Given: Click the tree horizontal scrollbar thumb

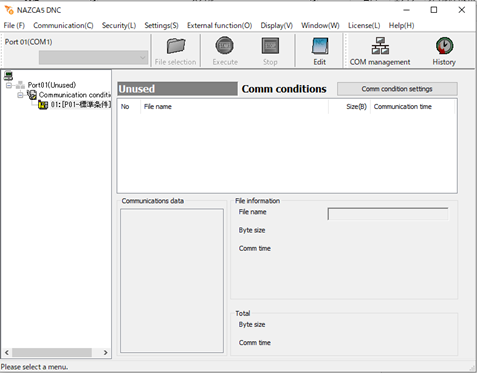Looking at the screenshot, I should 52,352.
